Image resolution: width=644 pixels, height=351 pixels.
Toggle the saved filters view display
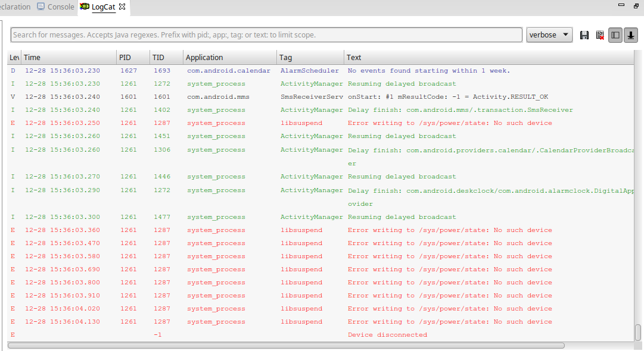tap(615, 35)
